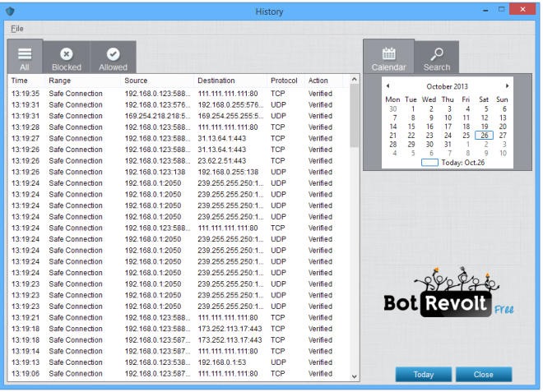Sort the list by Time column
The width and height of the screenshot is (543, 392).
click(20, 81)
